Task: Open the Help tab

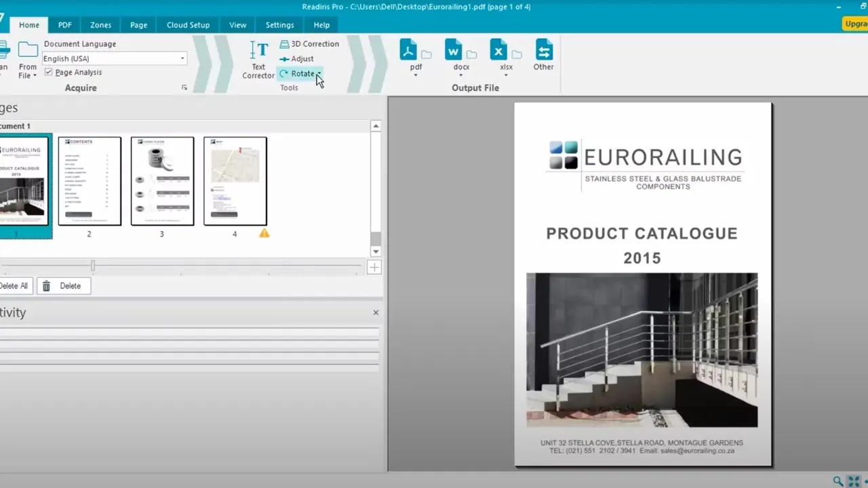Action: click(321, 25)
